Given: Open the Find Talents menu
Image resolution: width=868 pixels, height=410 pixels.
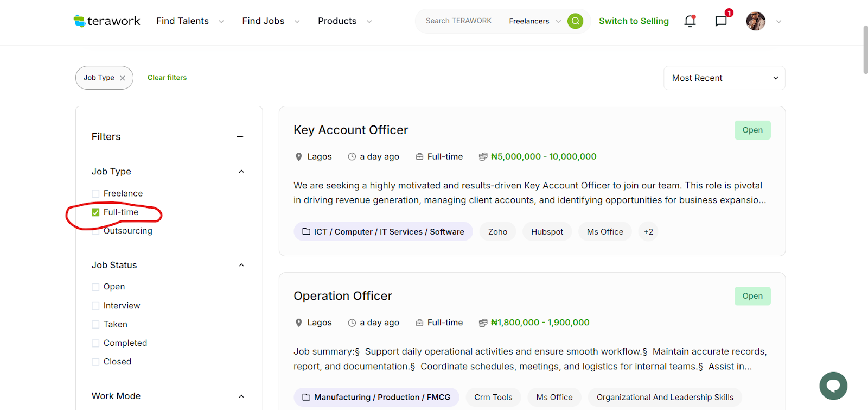Looking at the screenshot, I should (x=189, y=21).
